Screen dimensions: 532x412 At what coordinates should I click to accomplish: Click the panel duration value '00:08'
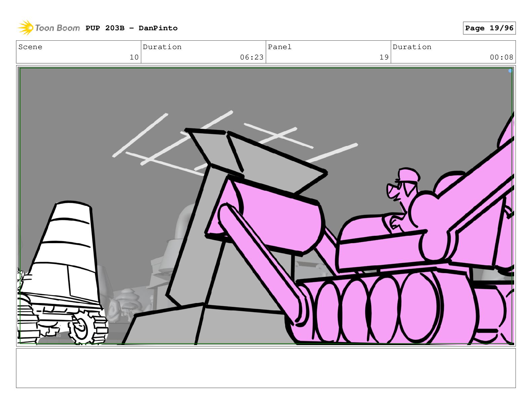502,57
